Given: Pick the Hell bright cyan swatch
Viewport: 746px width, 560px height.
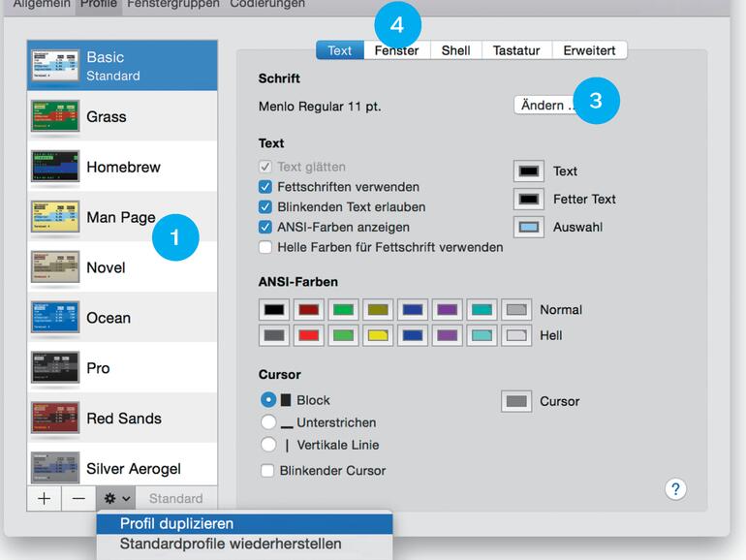Looking at the screenshot, I should [x=482, y=335].
